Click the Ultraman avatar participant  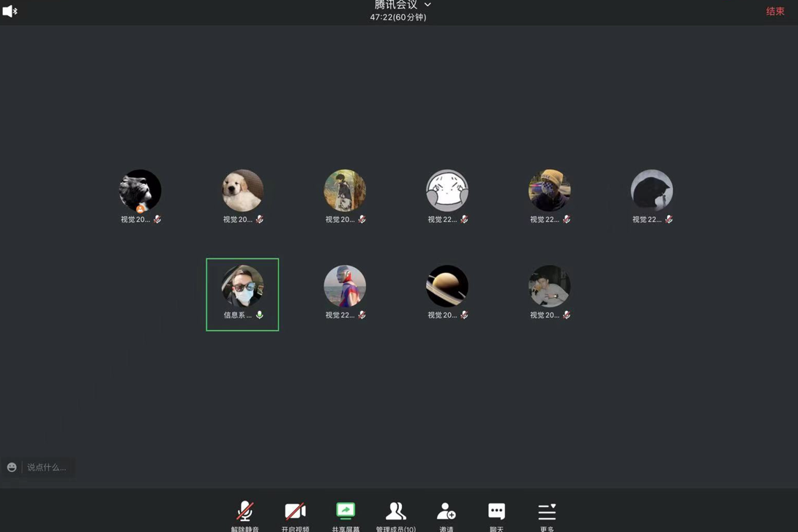pyautogui.click(x=345, y=286)
